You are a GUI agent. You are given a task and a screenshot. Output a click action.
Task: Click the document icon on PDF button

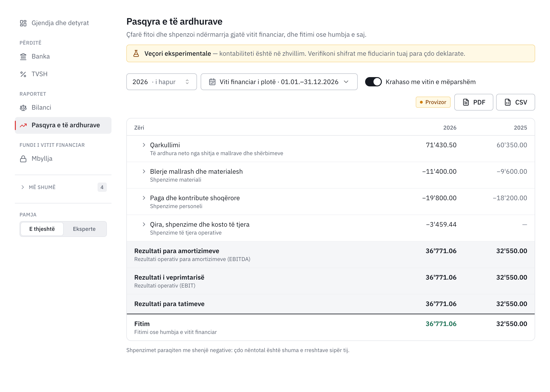(466, 102)
